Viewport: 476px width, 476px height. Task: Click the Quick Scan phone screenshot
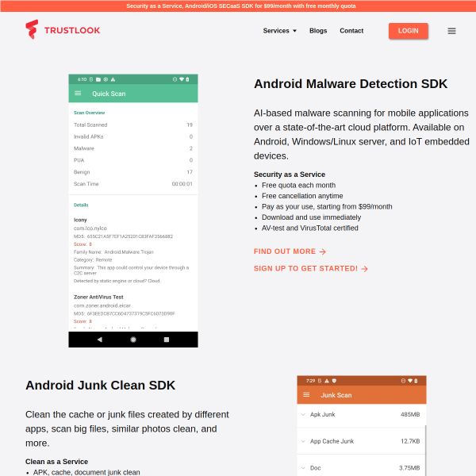(x=133, y=210)
